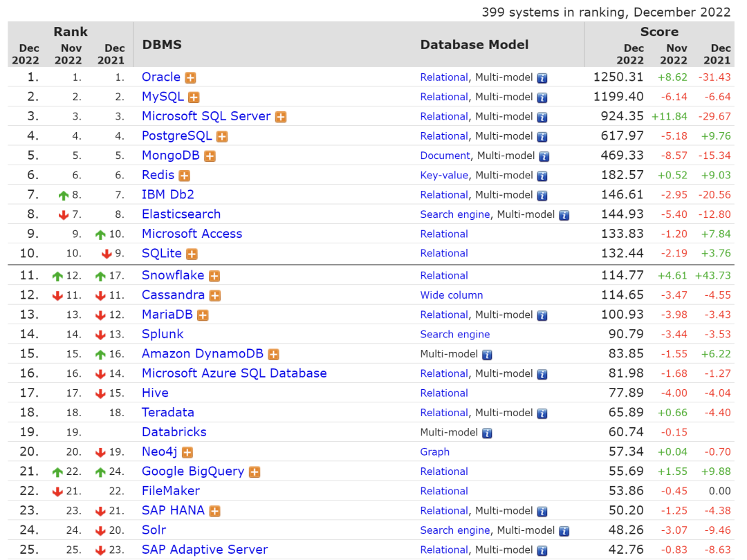The image size is (747, 560).
Task: Click the info icon in Solr row
Action: [564, 531]
